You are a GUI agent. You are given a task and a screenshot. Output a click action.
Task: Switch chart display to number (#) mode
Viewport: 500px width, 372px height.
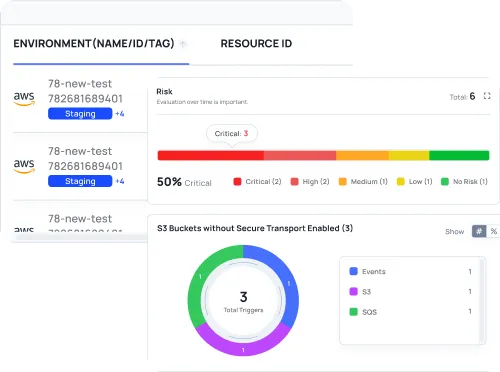[479, 231]
